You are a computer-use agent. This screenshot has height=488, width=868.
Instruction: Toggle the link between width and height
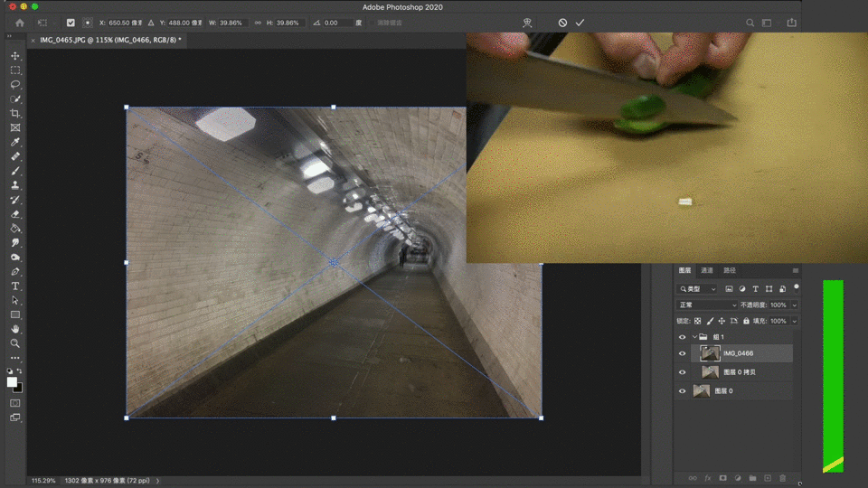point(259,23)
